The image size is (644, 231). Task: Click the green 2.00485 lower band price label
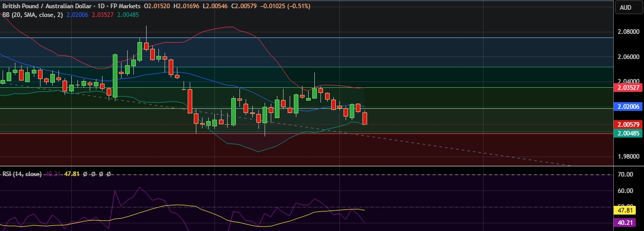(628, 133)
